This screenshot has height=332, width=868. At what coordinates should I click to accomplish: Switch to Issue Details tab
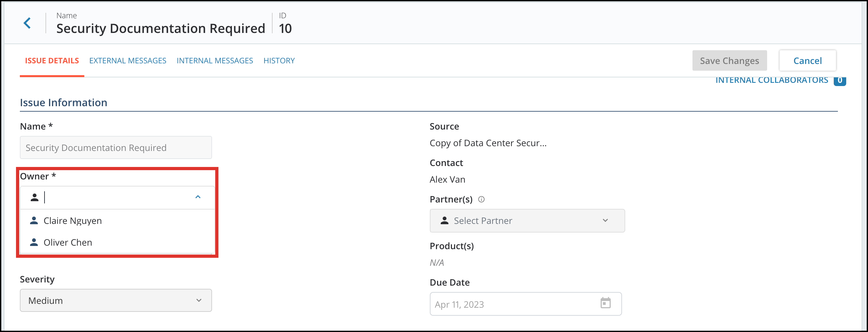point(52,60)
